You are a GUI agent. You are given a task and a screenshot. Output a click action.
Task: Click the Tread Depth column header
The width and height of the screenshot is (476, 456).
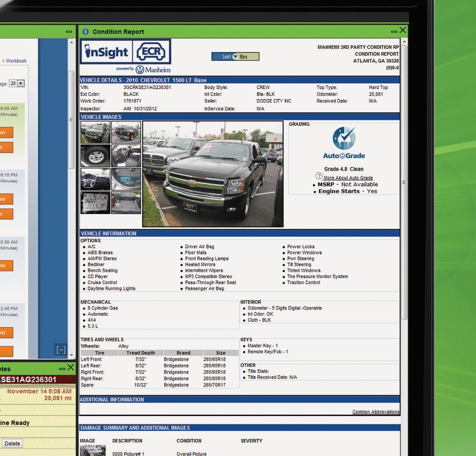pos(141,353)
